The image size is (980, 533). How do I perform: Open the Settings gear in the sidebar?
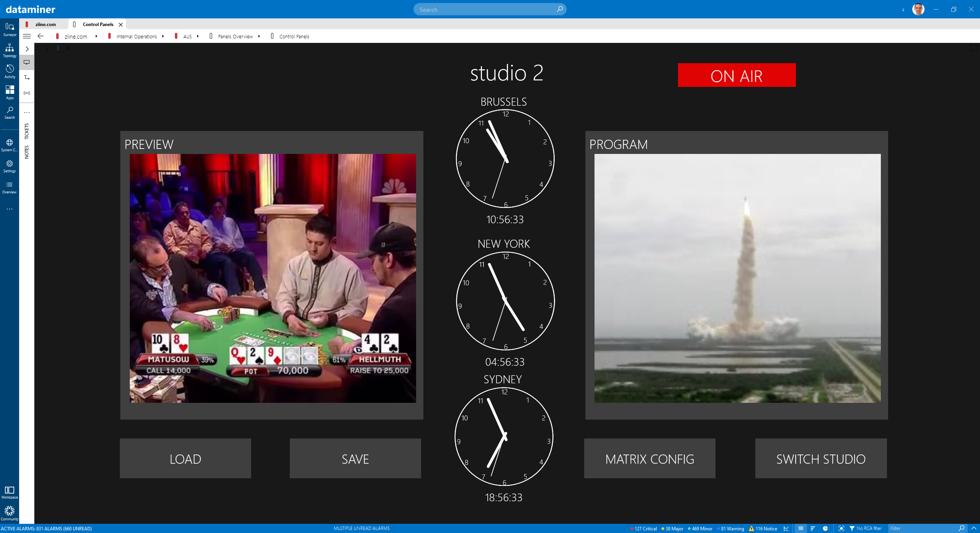point(10,166)
